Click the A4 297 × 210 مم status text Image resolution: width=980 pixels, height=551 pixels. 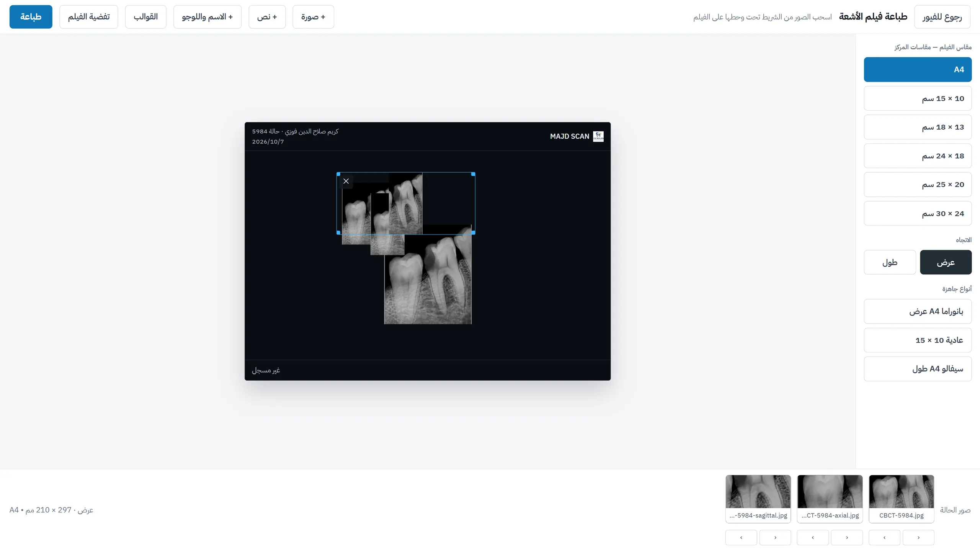(51, 510)
